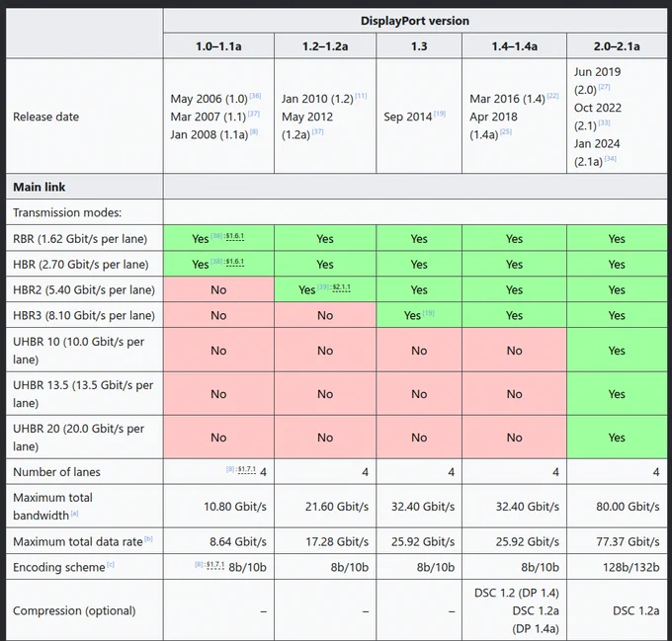The height and width of the screenshot is (641, 672).
Task: Open reference [8] in the Encoding scheme row
Action: point(199,565)
